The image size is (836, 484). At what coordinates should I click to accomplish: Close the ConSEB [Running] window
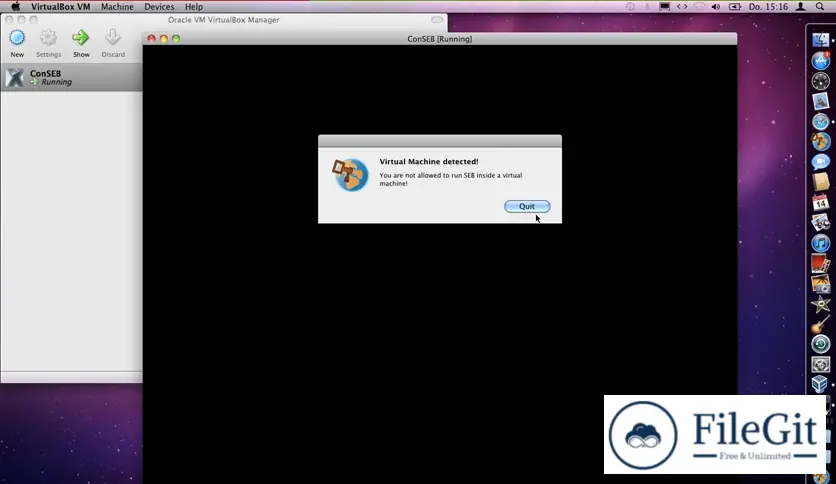click(x=151, y=39)
